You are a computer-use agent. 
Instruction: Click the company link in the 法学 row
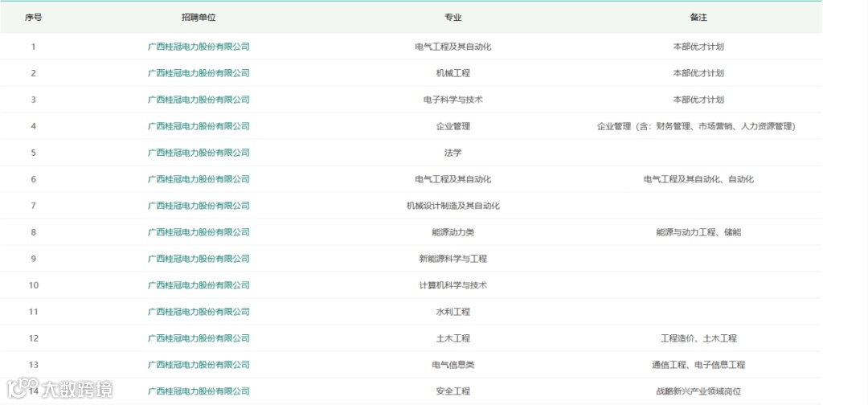199,153
